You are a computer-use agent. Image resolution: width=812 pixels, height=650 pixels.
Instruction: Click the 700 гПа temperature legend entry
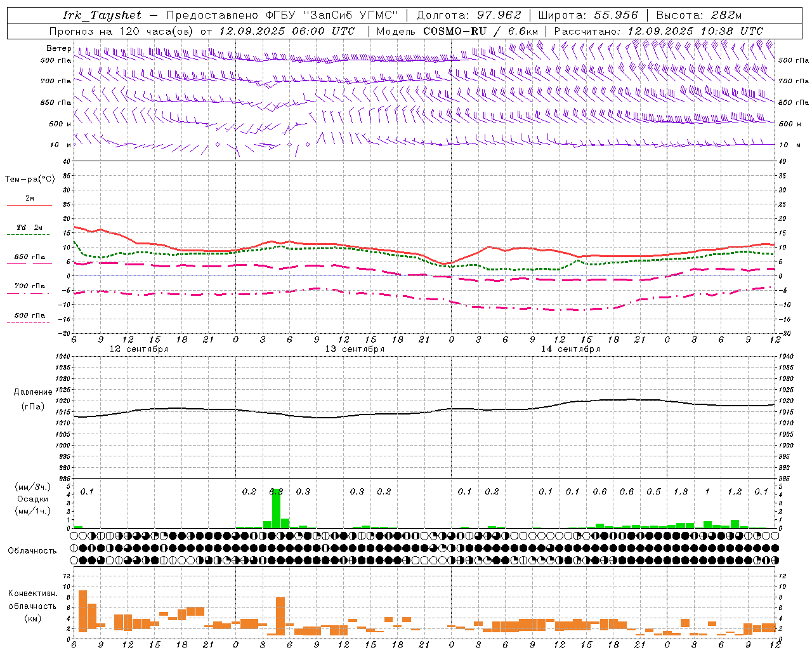(30, 286)
